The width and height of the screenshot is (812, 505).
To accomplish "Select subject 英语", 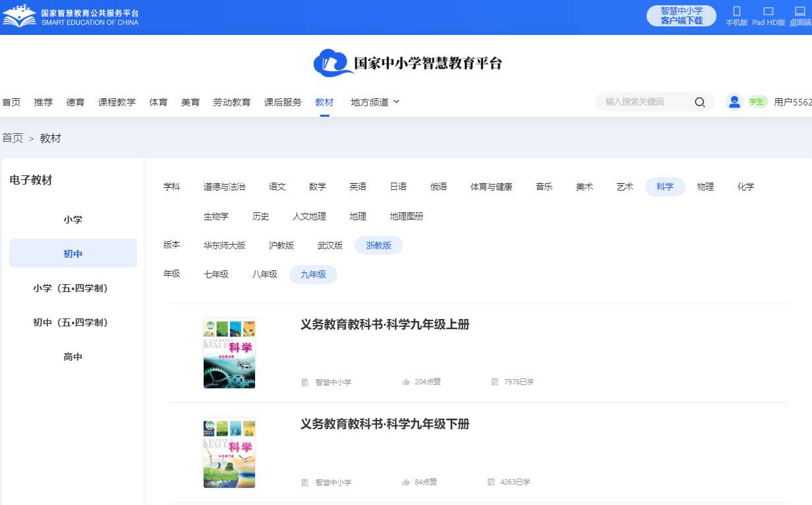I will [x=358, y=187].
